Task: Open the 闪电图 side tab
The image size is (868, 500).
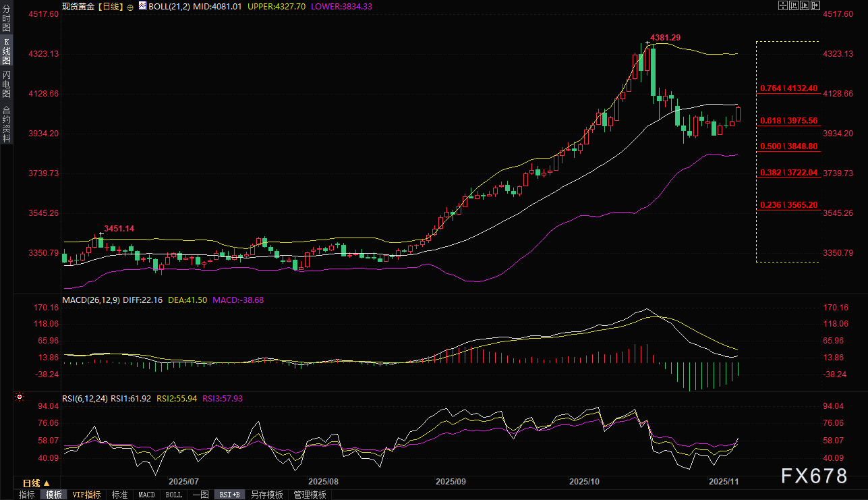Action: [x=6, y=84]
